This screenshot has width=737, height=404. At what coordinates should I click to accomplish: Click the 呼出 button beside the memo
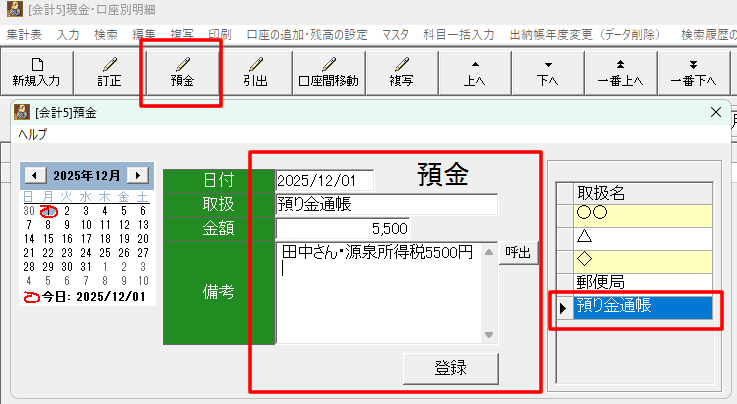coord(519,253)
